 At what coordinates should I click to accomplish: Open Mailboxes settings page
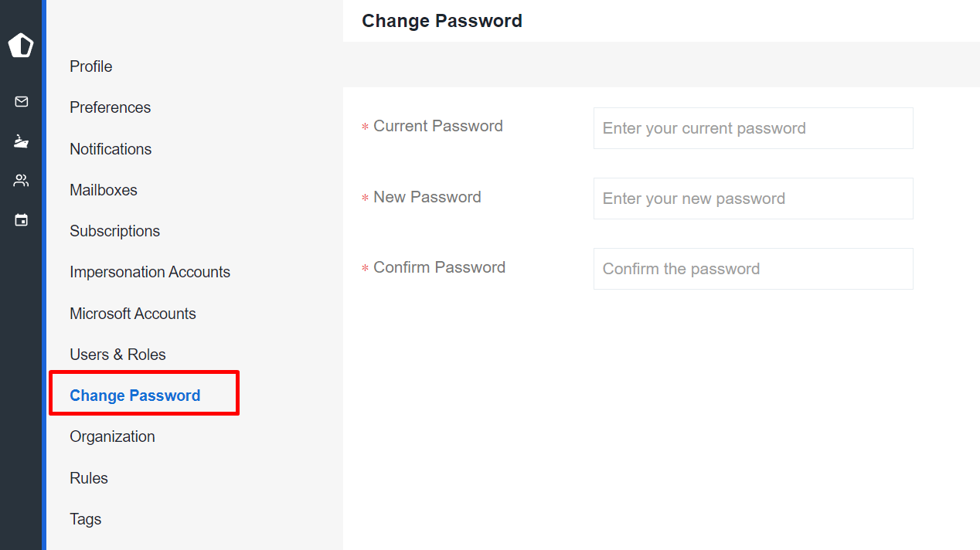(104, 190)
